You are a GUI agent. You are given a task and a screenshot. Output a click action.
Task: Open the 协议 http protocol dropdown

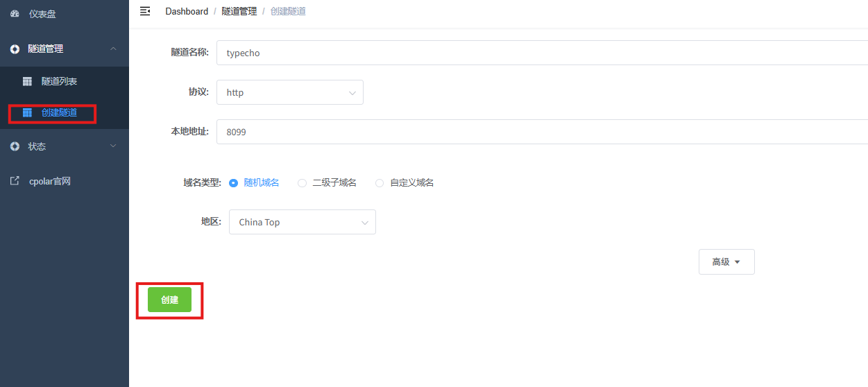click(x=289, y=92)
